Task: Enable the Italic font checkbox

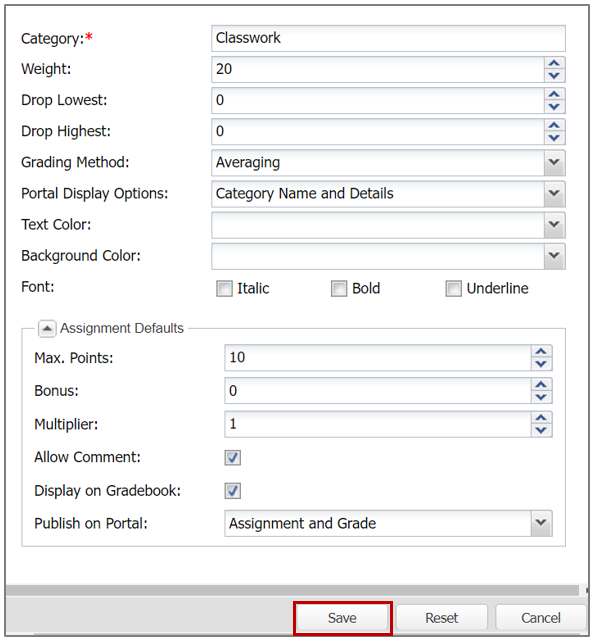Action: 224,288
